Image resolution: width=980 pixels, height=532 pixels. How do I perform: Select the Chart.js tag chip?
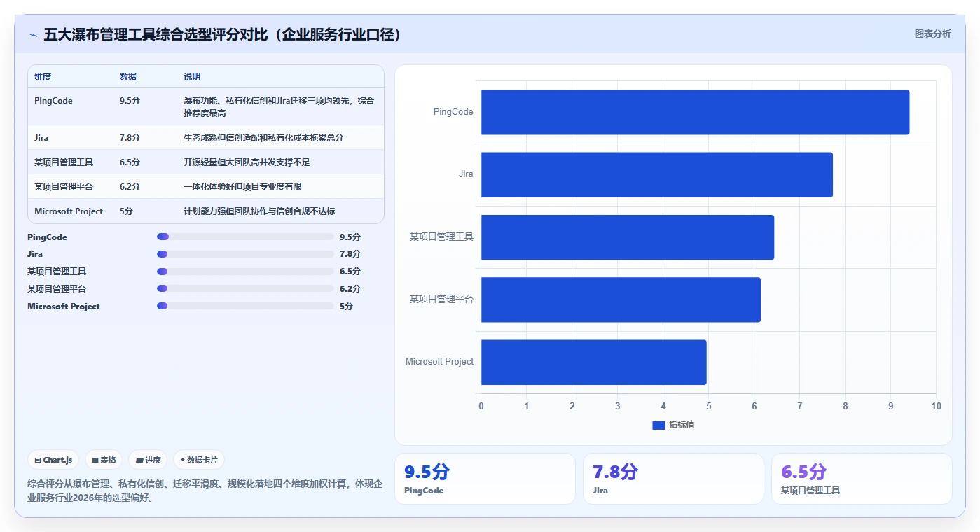coord(54,460)
